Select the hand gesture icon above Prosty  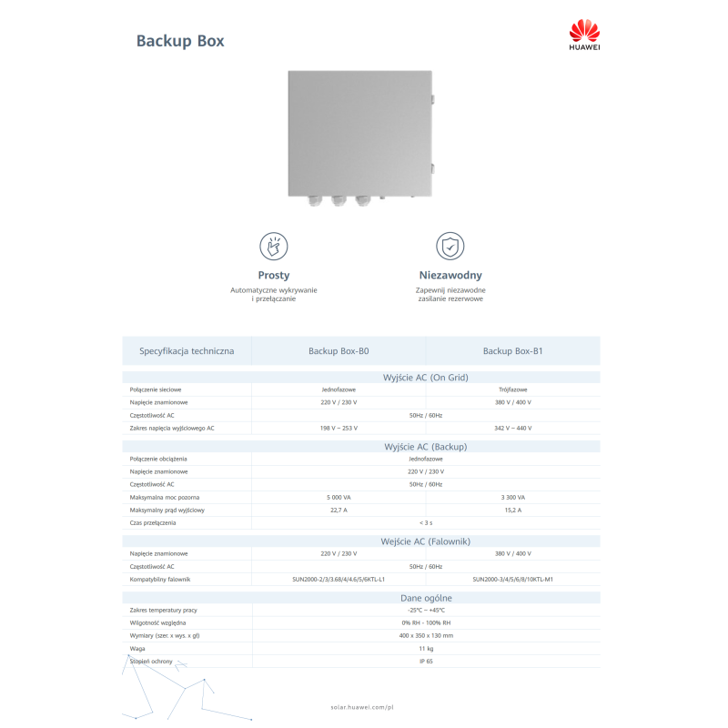274,245
